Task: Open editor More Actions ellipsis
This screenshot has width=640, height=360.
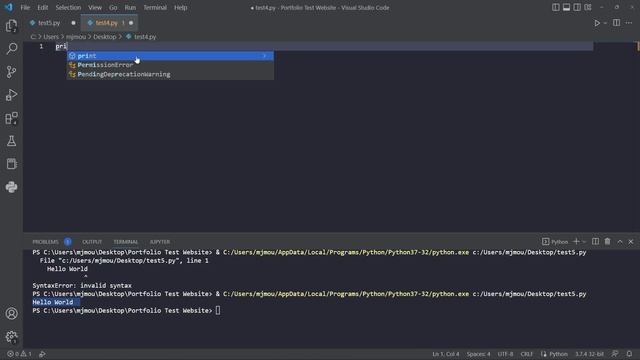Action: point(629,23)
